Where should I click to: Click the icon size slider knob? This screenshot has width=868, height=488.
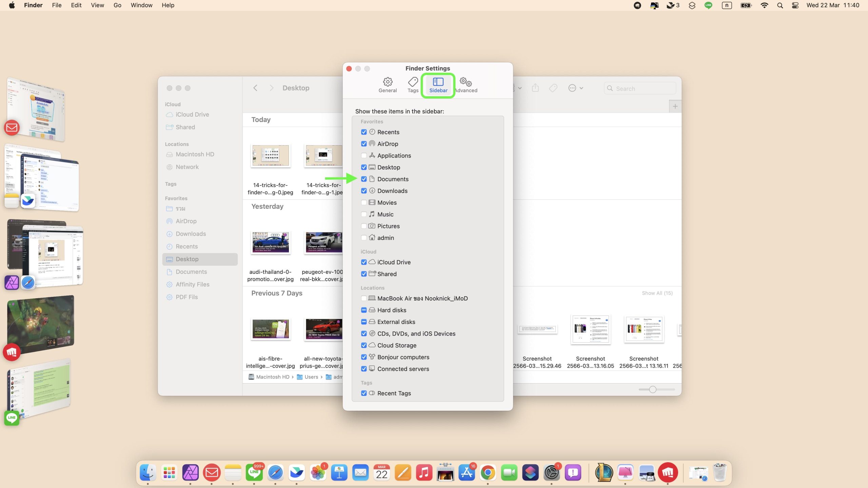(x=653, y=389)
